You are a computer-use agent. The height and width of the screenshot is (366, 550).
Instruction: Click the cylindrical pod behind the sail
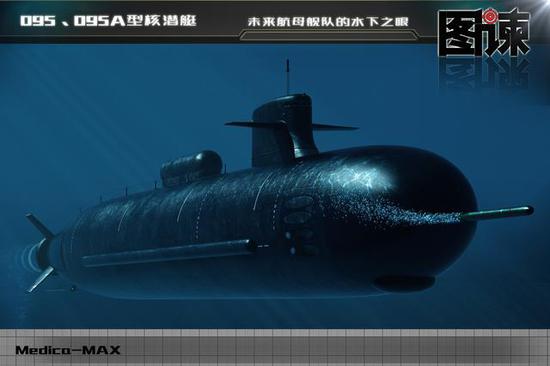(x=192, y=168)
